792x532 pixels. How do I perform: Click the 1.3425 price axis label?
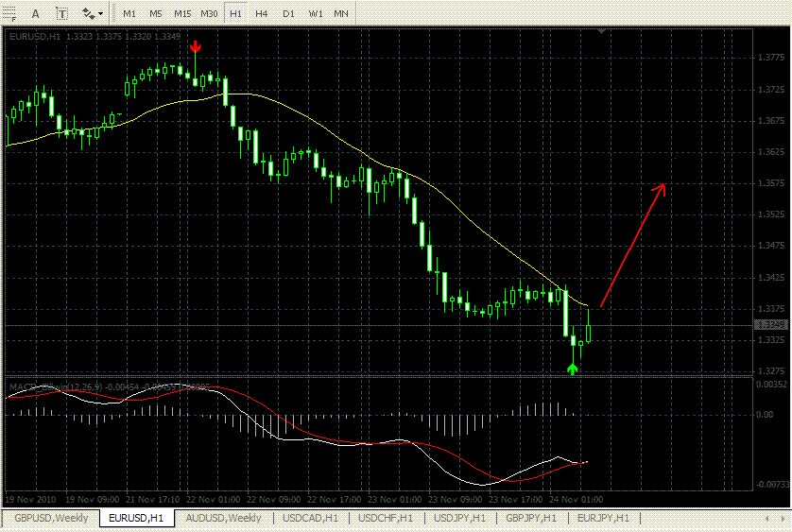[x=771, y=278]
